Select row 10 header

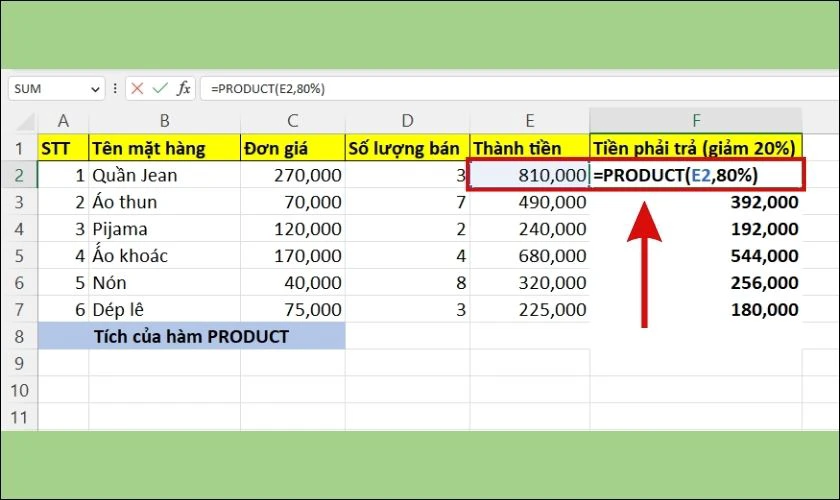[19, 390]
